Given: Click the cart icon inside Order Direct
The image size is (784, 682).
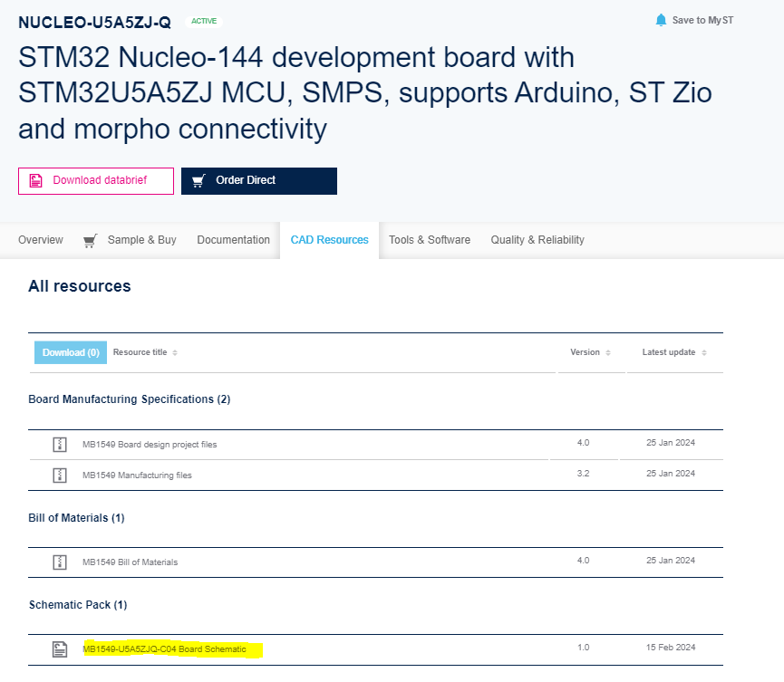Looking at the screenshot, I should [x=198, y=180].
